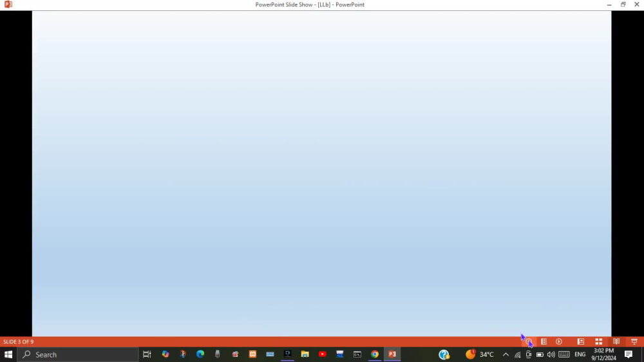Viewport: 644px width, 362px height.
Task: Open Google Chrome from the taskbar
Action: 375,354
